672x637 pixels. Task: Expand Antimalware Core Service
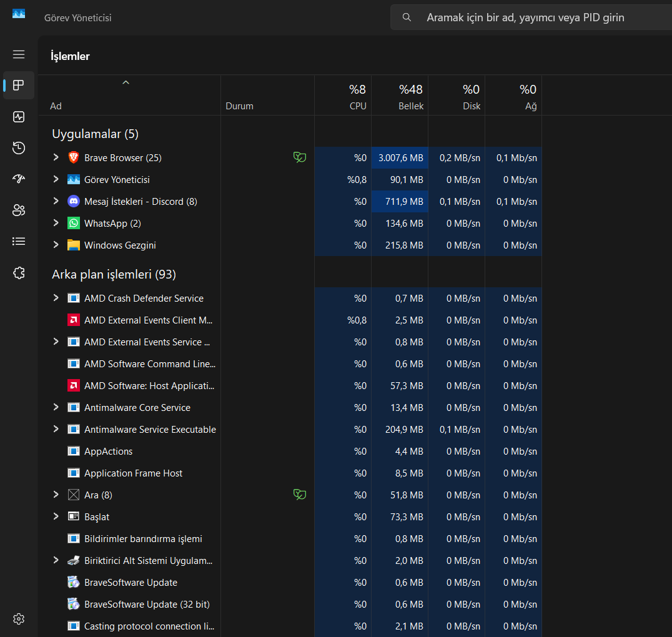tap(56, 407)
